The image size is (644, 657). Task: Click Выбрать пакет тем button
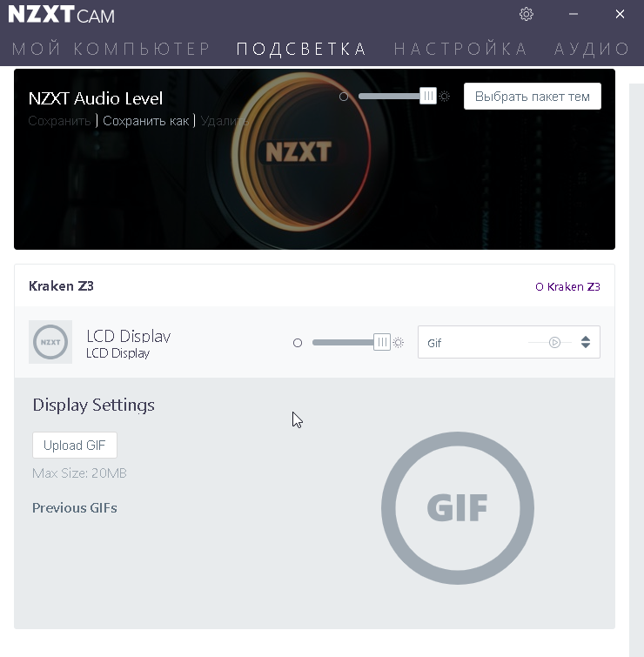532,97
